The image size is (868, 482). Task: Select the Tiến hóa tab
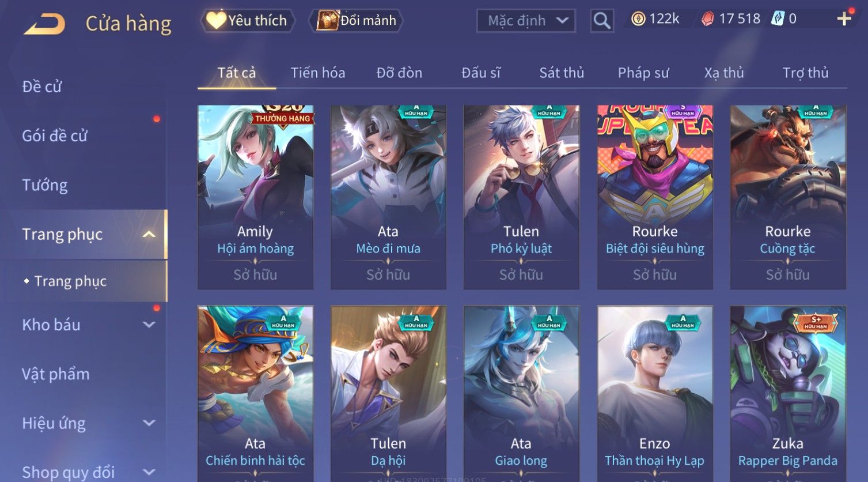[318, 73]
